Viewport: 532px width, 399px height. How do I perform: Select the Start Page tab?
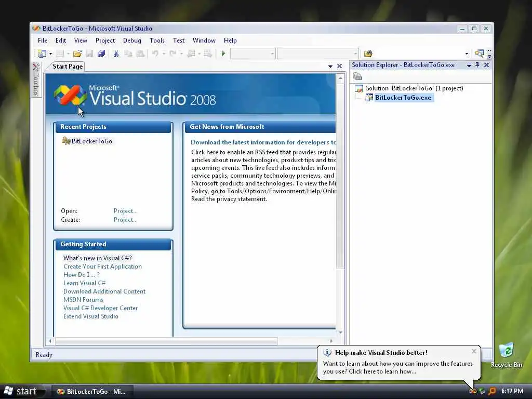(x=68, y=66)
